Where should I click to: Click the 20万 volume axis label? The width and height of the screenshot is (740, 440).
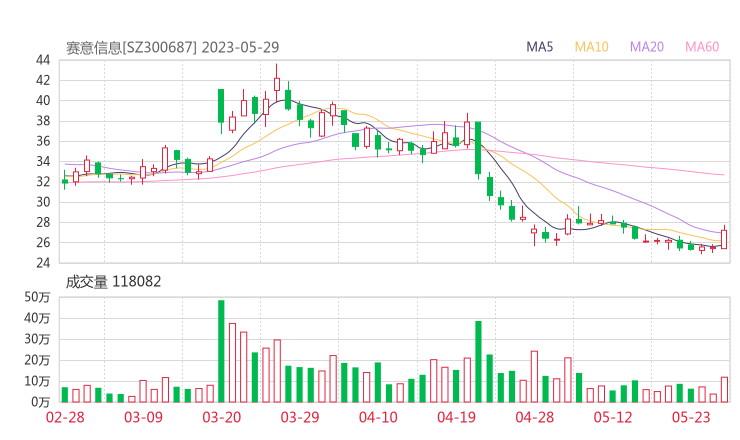37,360
